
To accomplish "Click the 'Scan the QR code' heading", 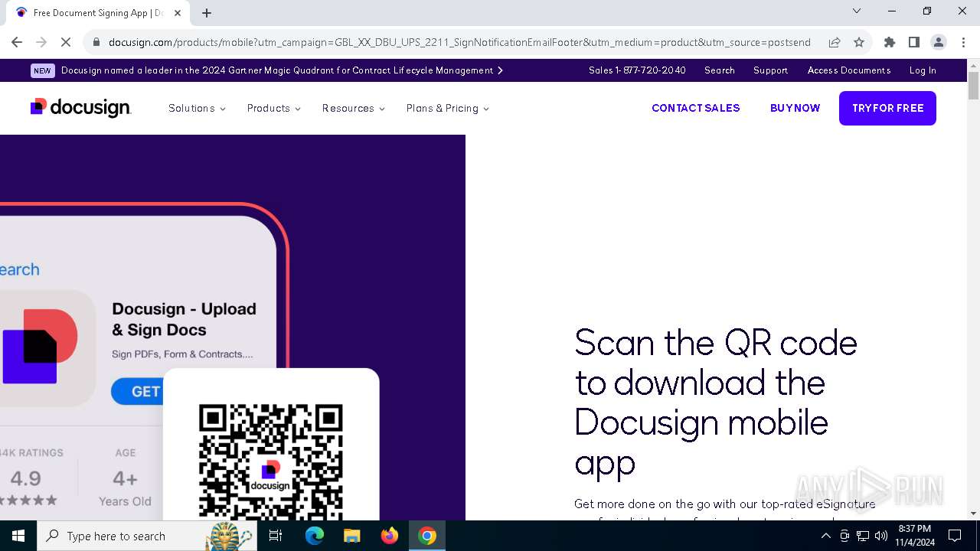I will pos(716,403).
